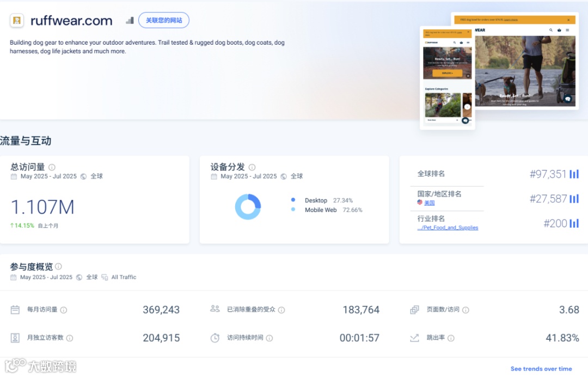Open the See trends over time link

[541, 369]
